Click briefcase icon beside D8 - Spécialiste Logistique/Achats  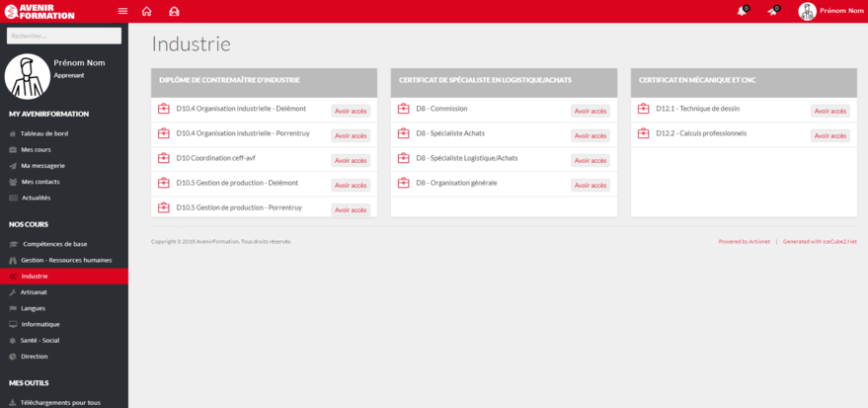pos(404,158)
